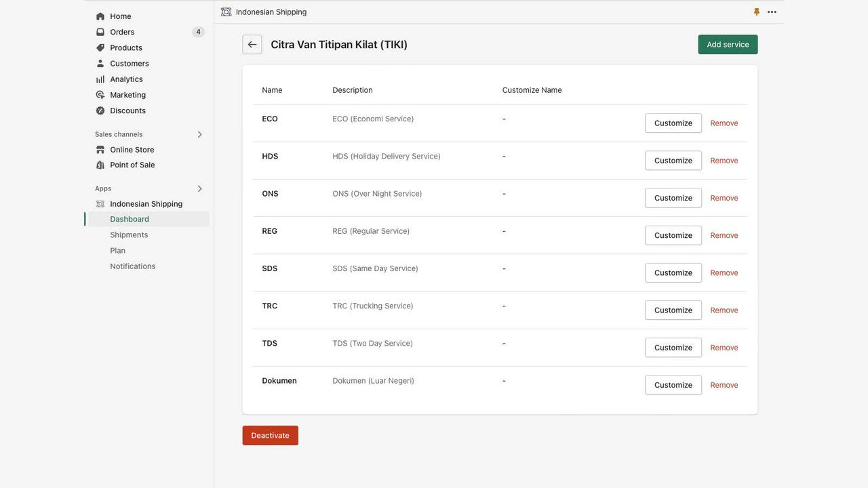
Task: Click 'Dokumen (Luar Negeri)' description text
Action: tap(373, 381)
